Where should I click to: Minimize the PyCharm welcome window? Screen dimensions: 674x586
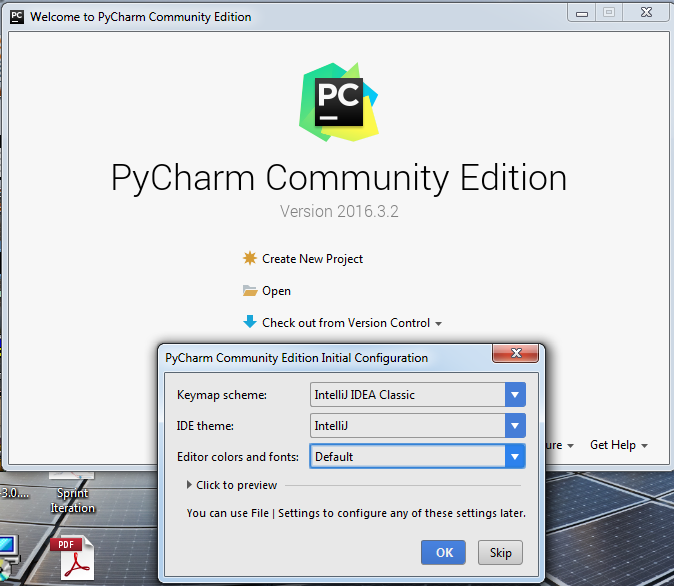(582, 13)
